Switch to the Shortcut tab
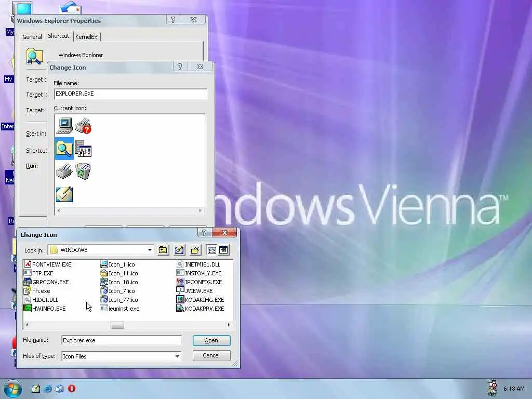 coord(58,36)
